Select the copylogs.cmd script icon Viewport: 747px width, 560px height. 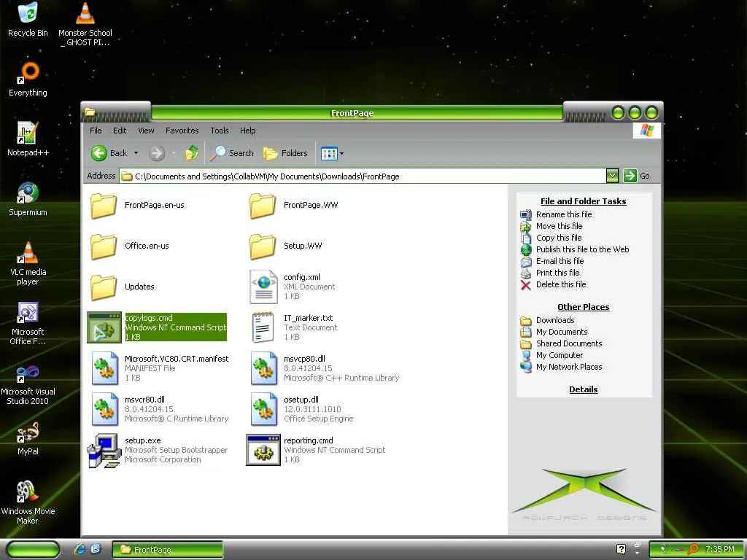104,327
